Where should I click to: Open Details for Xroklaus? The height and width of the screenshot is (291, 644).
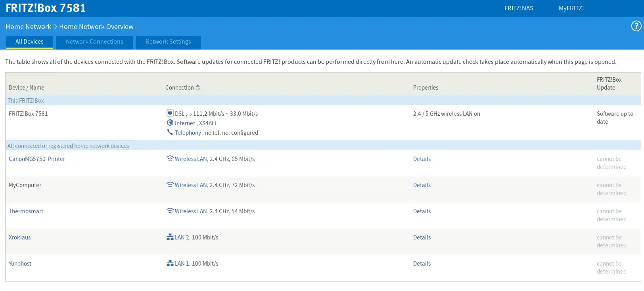(x=422, y=237)
